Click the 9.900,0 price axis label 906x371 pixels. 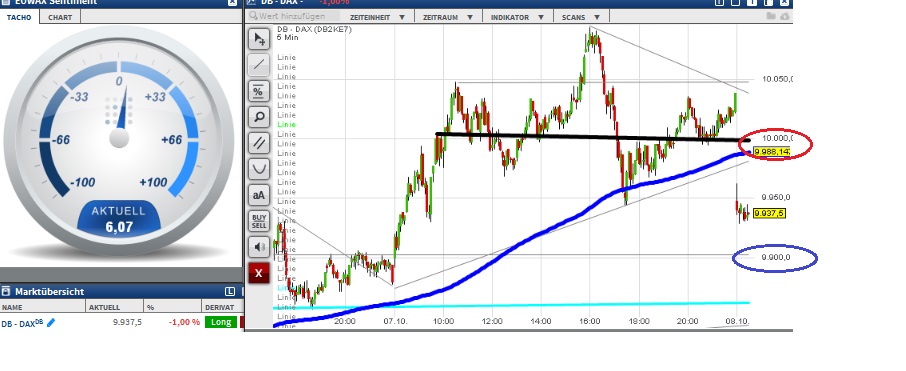coord(775,257)
